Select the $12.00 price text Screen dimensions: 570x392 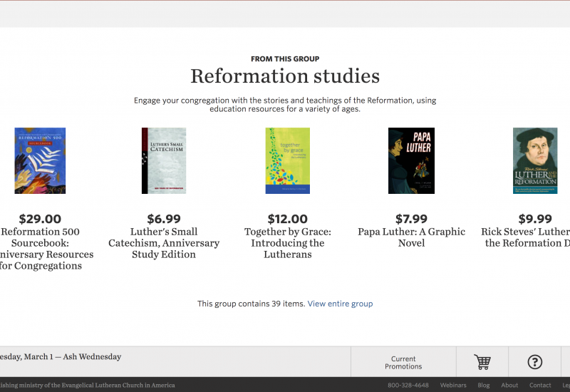point(288,219)
